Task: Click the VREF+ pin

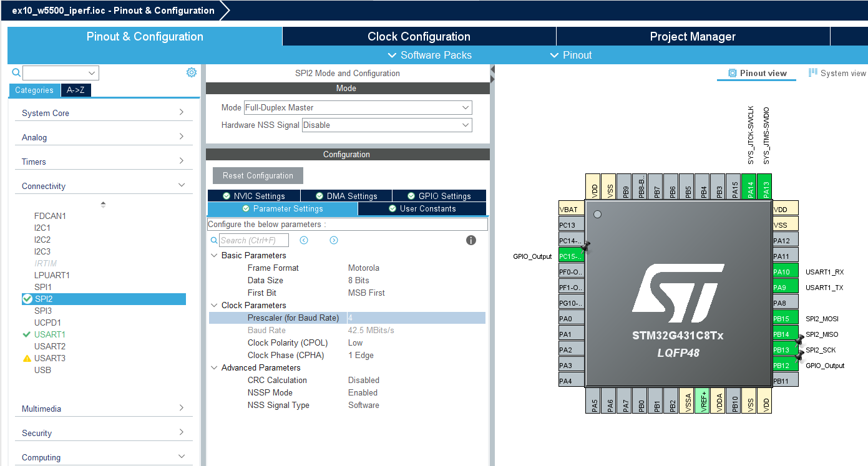Action: [x=702, y=400]
